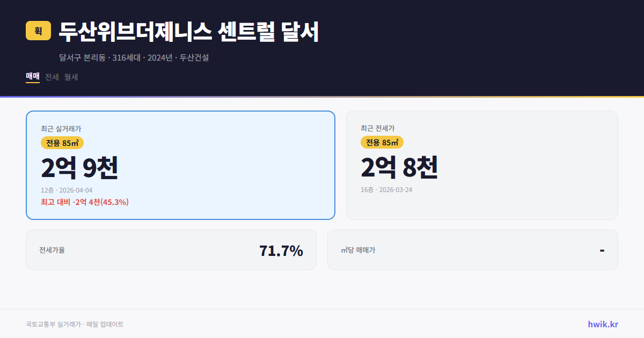
Task: Click the title 두산위브더제니스 센트럴 달서
Action: 188,31
